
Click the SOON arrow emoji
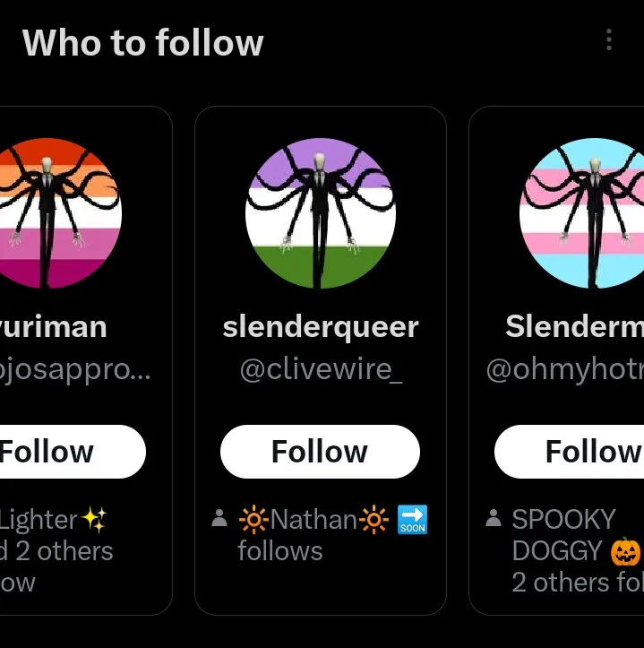[x=412, y=519]
